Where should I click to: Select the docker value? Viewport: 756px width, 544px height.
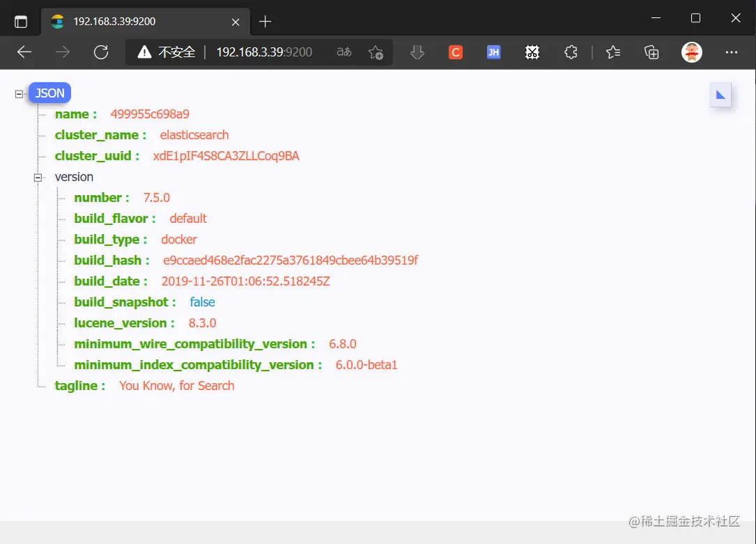pyautogui.click(x=179, y=240)
